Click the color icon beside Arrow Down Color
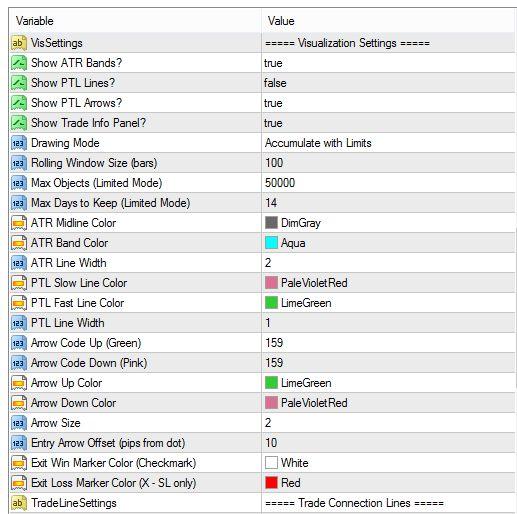Viewport: 517px width, 514px height. click(19, 403)
